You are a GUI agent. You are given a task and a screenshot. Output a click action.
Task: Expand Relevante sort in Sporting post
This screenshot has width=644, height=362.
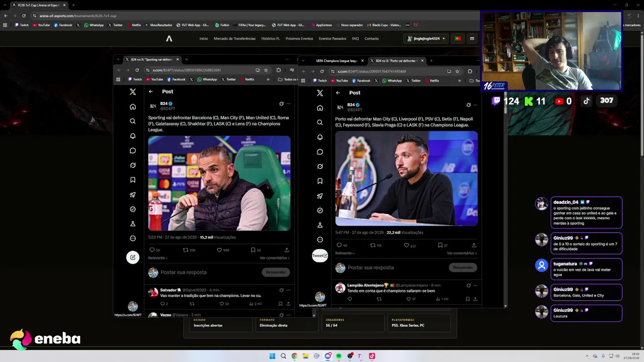coord(158,258)
